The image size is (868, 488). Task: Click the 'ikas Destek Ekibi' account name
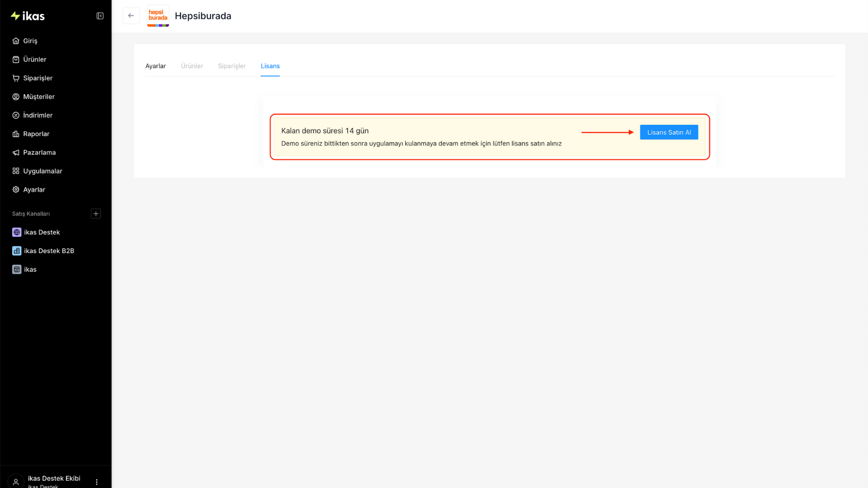click(x=54, y=479)
